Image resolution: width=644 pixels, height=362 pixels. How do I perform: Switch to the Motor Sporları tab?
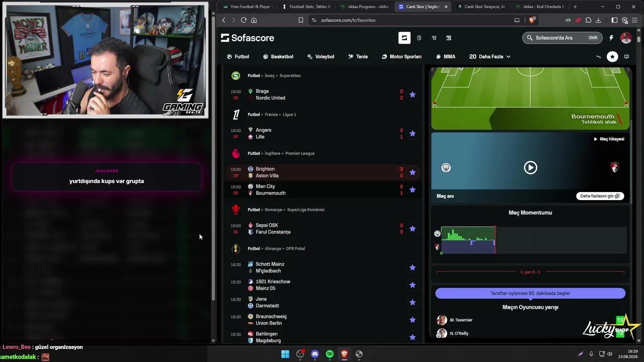(401, 57)
